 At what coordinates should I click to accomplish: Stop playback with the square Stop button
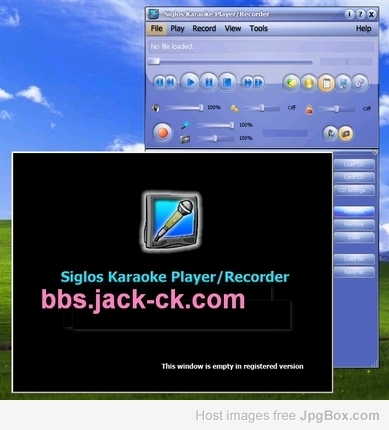227,82
